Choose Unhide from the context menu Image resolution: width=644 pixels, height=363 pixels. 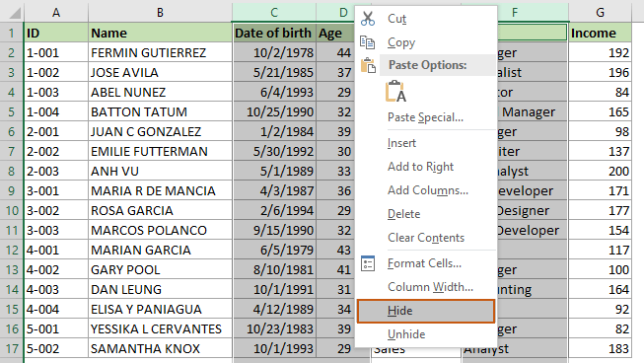426,334
